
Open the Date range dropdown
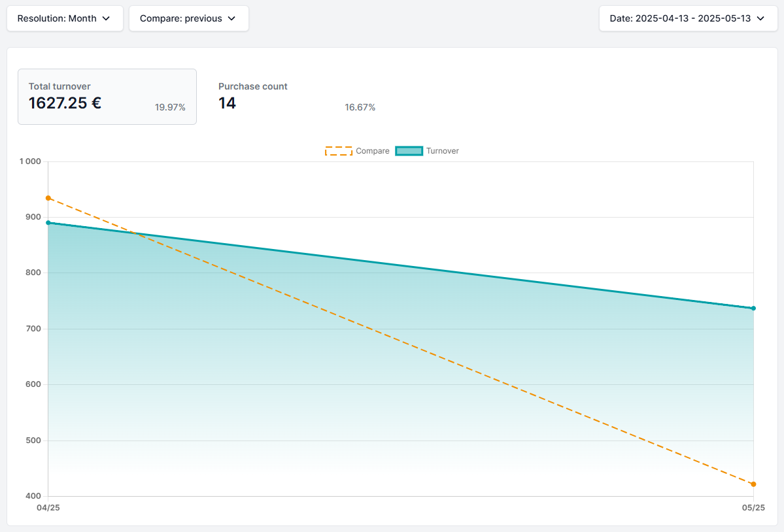(688, 18)
